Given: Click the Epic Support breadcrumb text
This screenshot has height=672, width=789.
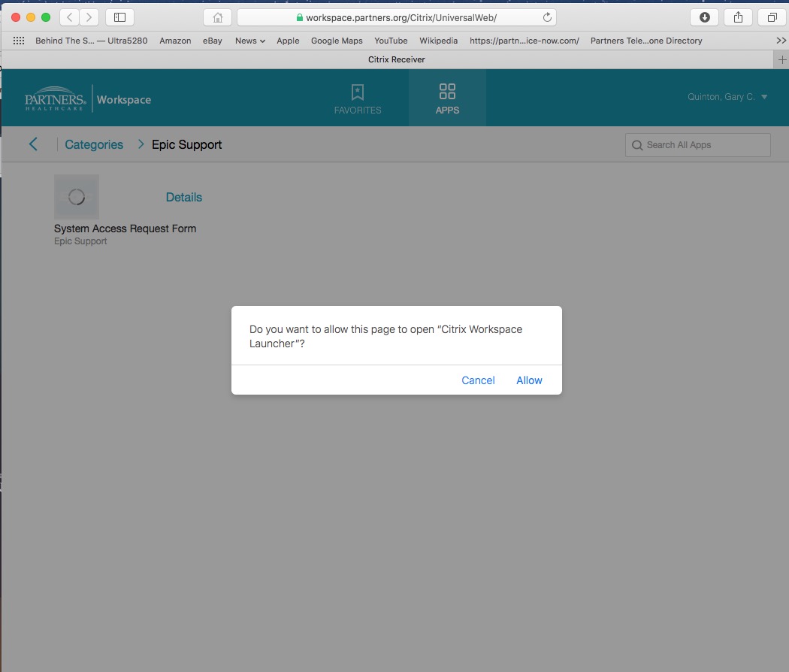Looking at the screenshot, I should click(186, 145).
